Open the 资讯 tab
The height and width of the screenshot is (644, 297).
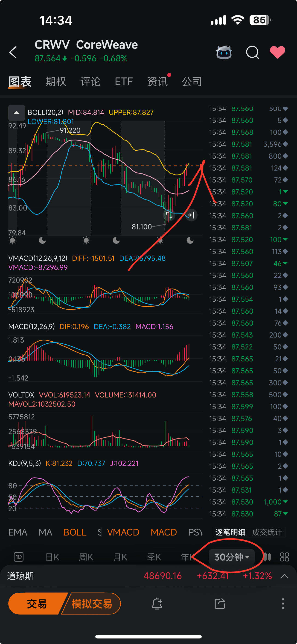[x=157, y=82]
